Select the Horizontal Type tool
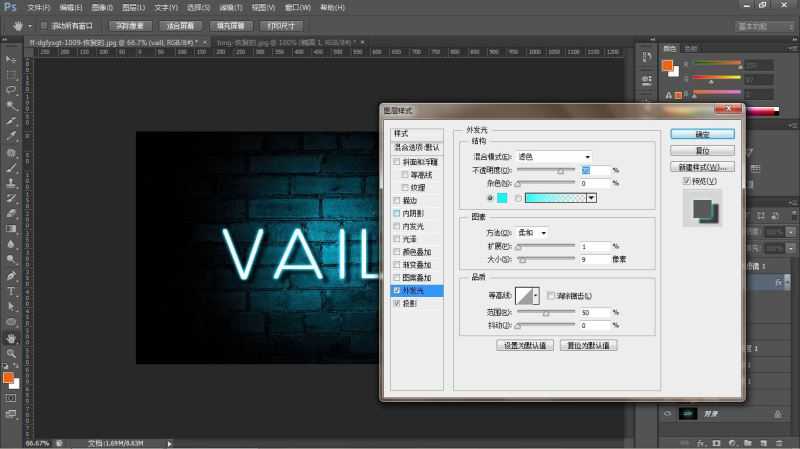Image resolution: width=800 pixels, height=449 pixels. point(11,291)
